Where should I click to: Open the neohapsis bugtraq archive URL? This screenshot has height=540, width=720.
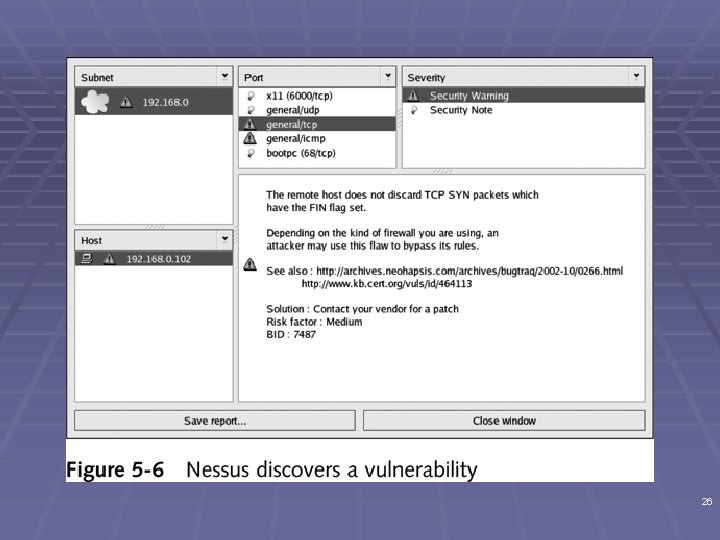[469, 271]
